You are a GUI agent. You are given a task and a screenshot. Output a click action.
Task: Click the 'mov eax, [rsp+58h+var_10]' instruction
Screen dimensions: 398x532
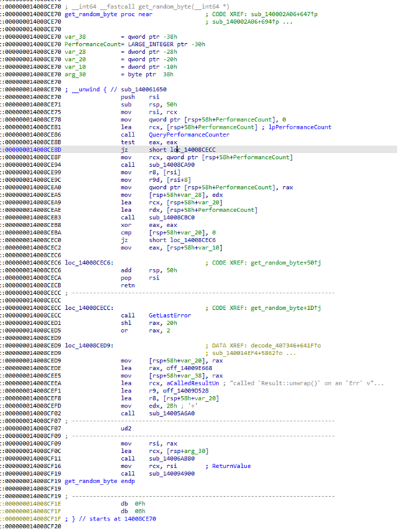172,248
